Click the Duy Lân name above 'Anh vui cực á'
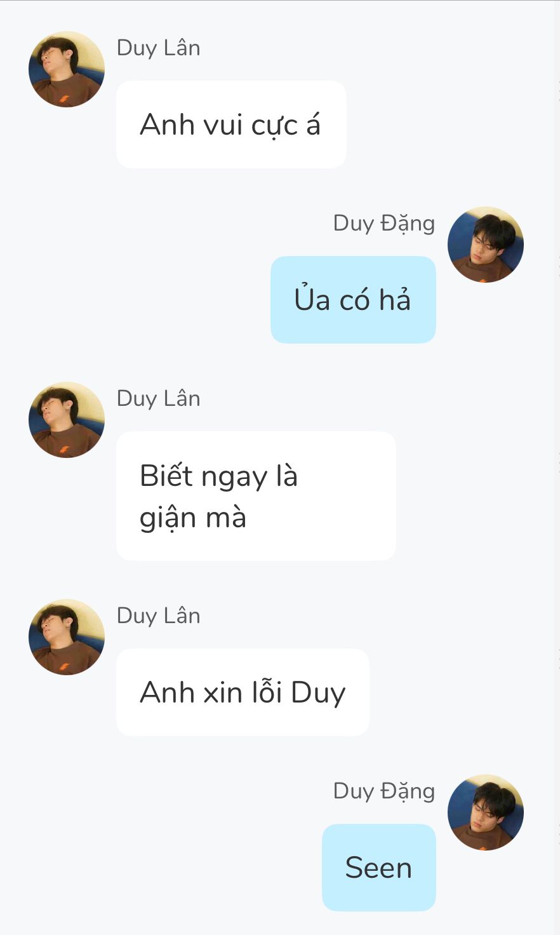560x935 pixels. point(159,48)
